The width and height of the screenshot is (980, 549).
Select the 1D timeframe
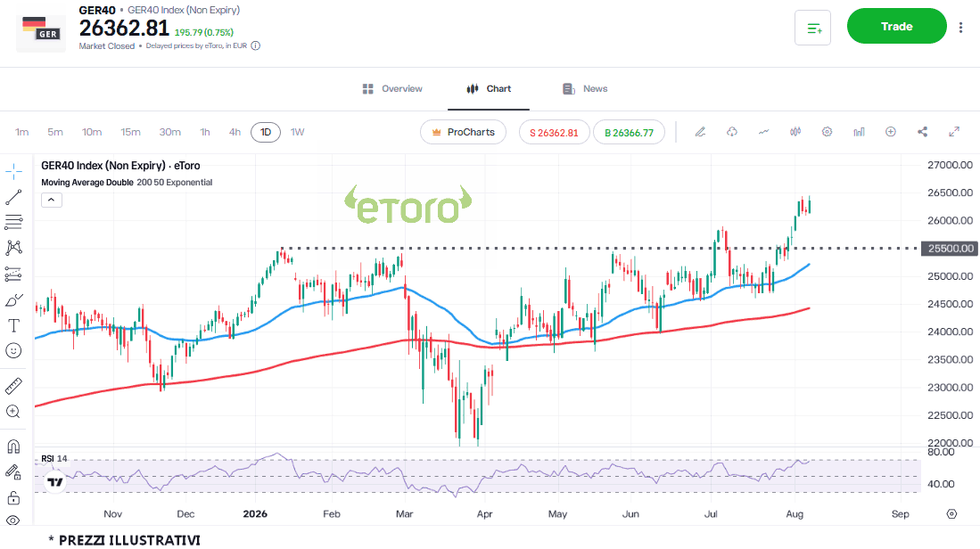coord(266,132)
